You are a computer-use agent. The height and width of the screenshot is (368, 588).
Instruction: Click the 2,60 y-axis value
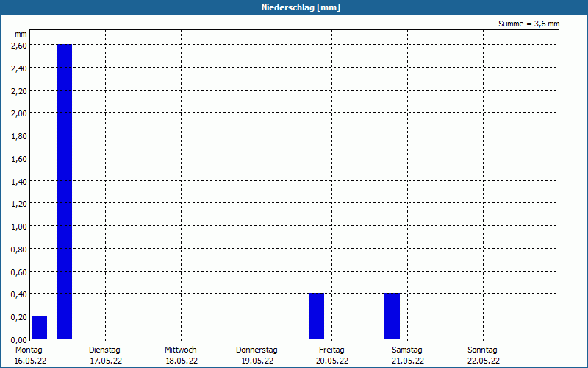click(x=19, y=46)
